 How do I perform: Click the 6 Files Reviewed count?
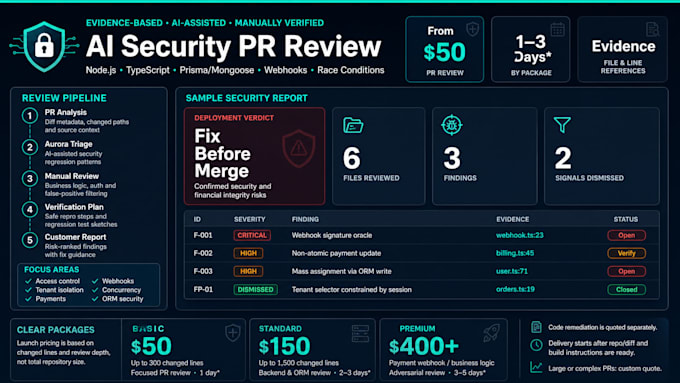click(352, 158)
